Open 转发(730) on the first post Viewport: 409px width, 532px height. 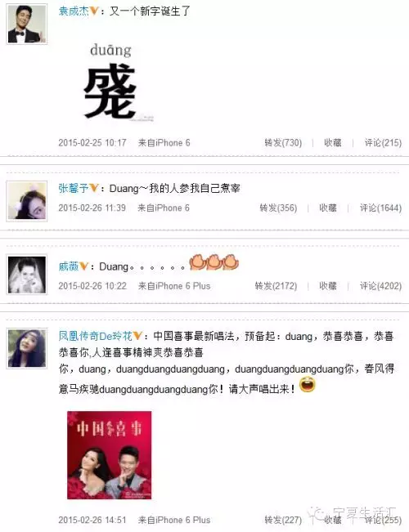(283, 143)
